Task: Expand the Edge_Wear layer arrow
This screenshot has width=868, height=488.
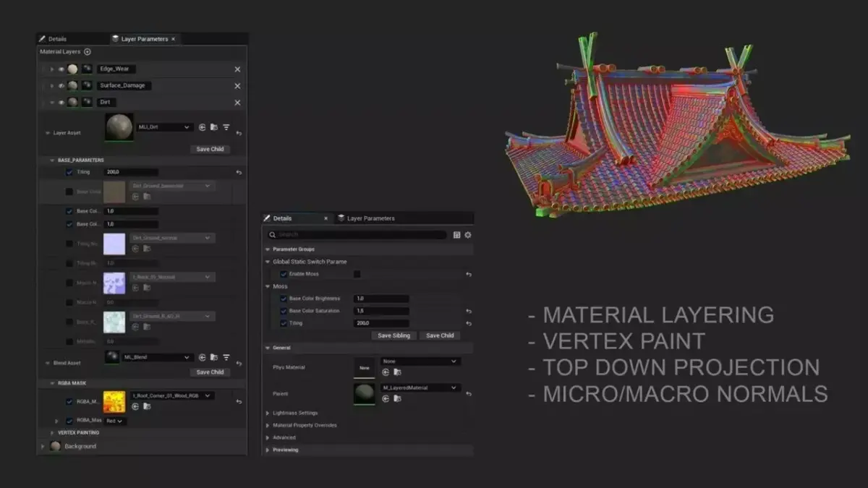Action: pyautogui.click(x=52, y=69)
